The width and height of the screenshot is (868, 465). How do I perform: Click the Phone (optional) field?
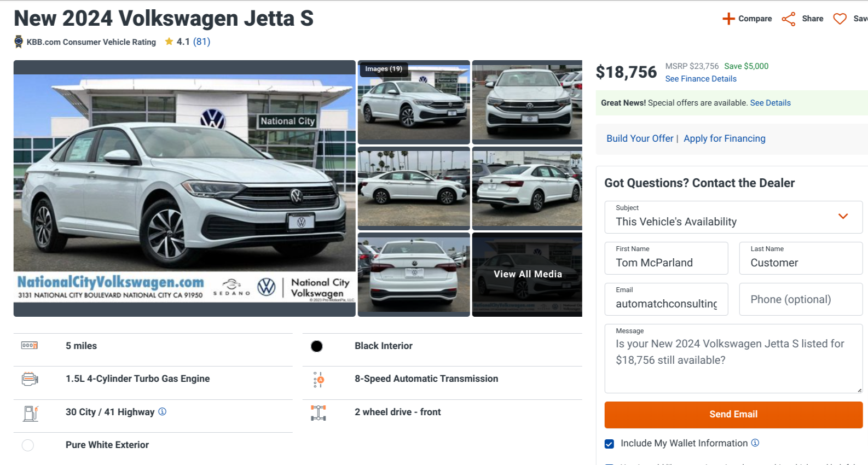pos(800,299)
